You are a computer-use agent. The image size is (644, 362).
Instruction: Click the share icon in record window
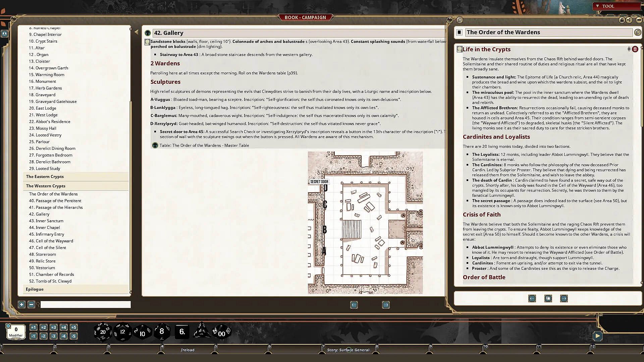[629, 20]
